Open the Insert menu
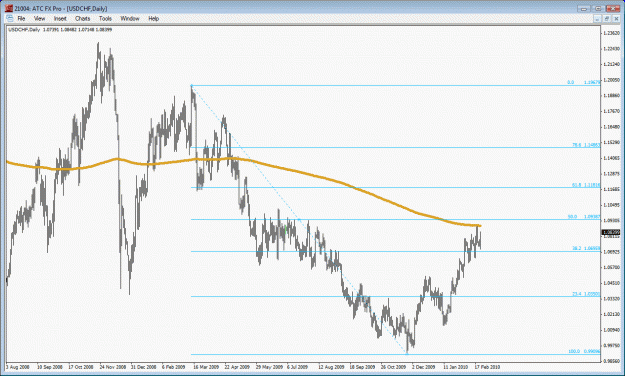625x376 pixels. (60, 18)
